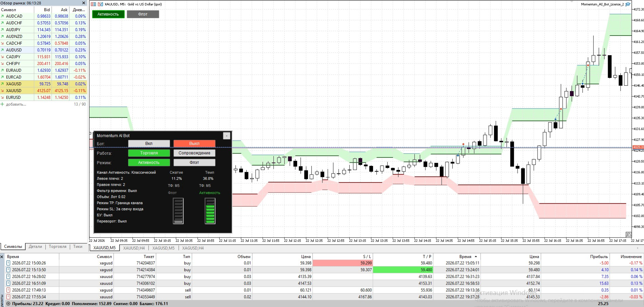Screen dimensions: 644x307
Task: Click the deal icon for ticket 714204837
Action: pos(8,263)
